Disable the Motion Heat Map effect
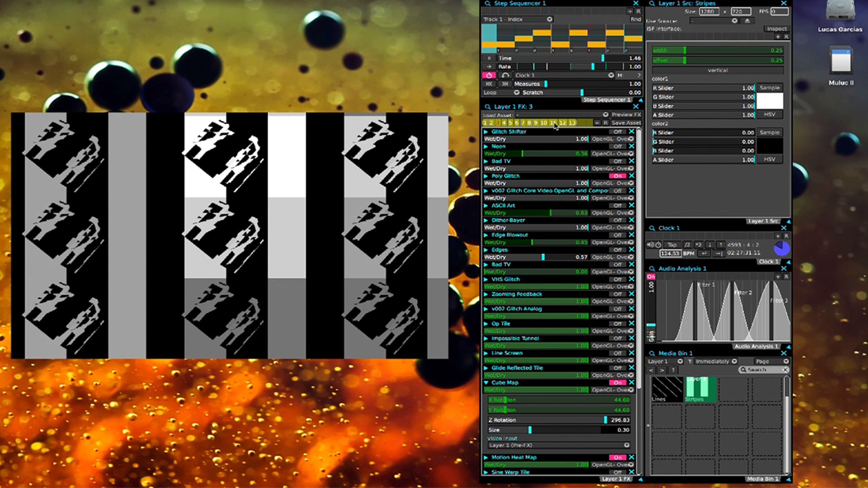 pyautogui.click(x=617, y=458)
